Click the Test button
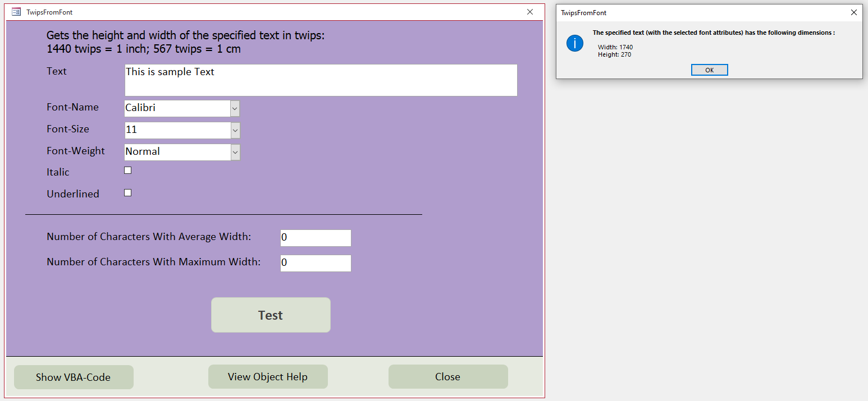 (271, 315)
